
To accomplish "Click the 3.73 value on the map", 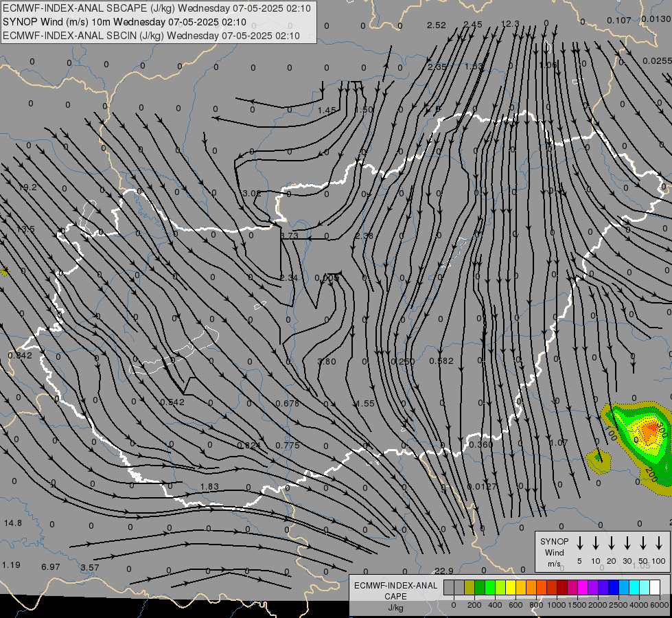I will (x=289, y=236).
